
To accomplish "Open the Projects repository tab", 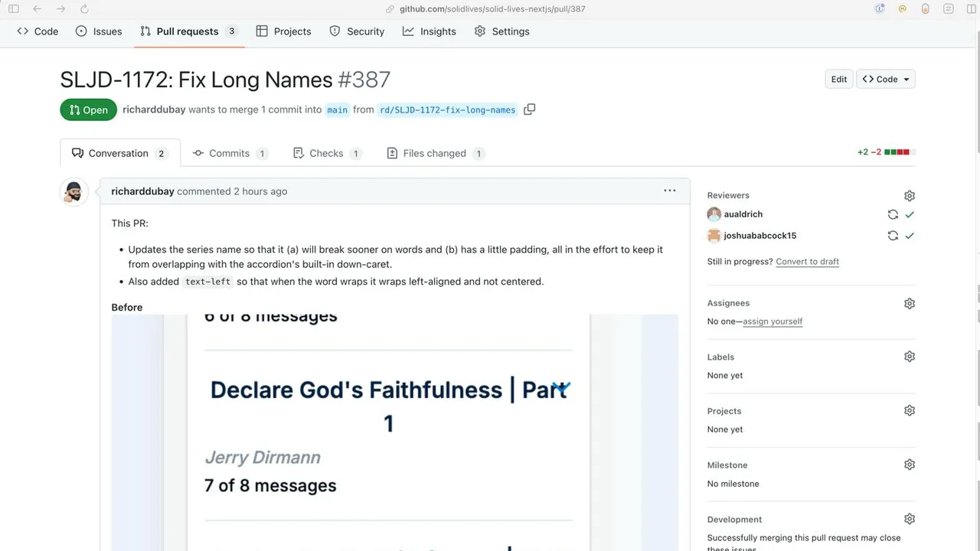I will [x=283, y=31].
